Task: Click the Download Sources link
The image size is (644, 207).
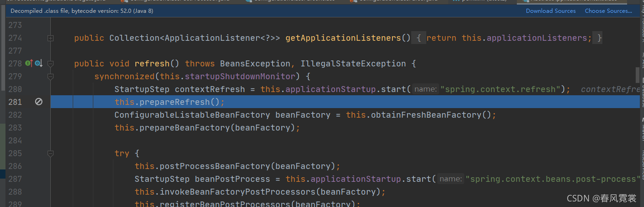Action: coord(551,11)
